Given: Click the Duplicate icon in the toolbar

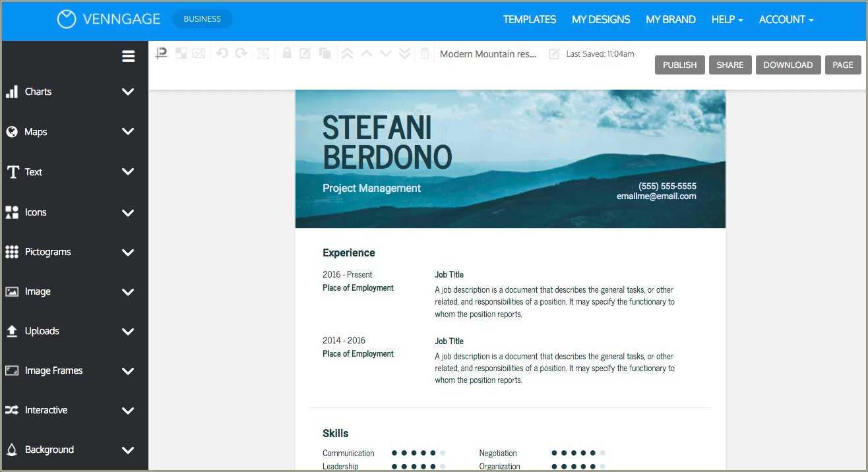Looking at the screenshot, I should click(325, 53).
